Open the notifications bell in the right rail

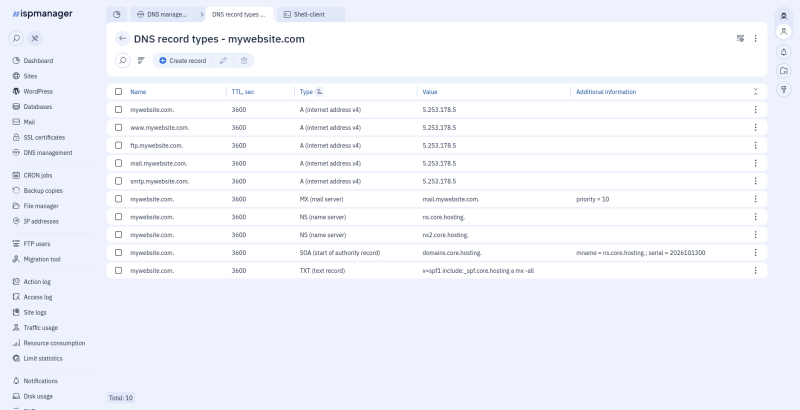pyautogui.click(x=784, y=52)
